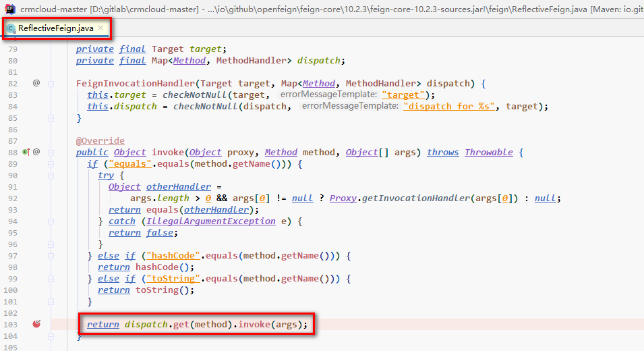Collapse the else-if toString fold at line 99
The image size is (644, 351).
pos(51,279)
